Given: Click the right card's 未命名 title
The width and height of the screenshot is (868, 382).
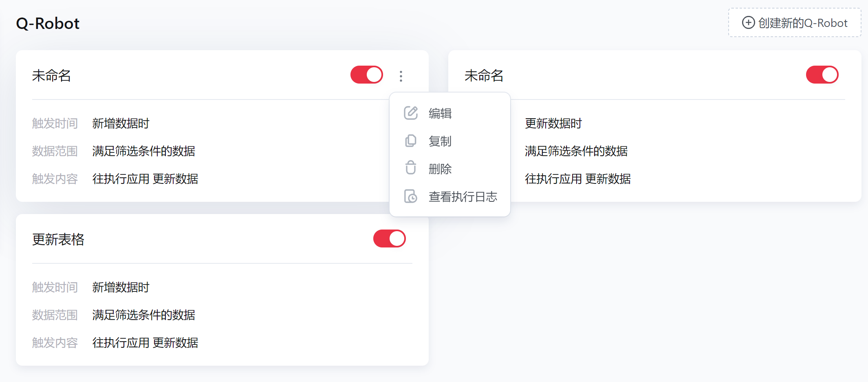Looking at the screenshot, I should click(x=484, y=75).
